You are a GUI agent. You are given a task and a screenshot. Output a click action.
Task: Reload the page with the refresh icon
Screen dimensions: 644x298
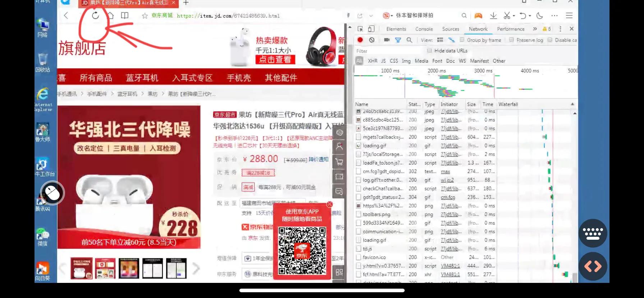tap(95, 15)
